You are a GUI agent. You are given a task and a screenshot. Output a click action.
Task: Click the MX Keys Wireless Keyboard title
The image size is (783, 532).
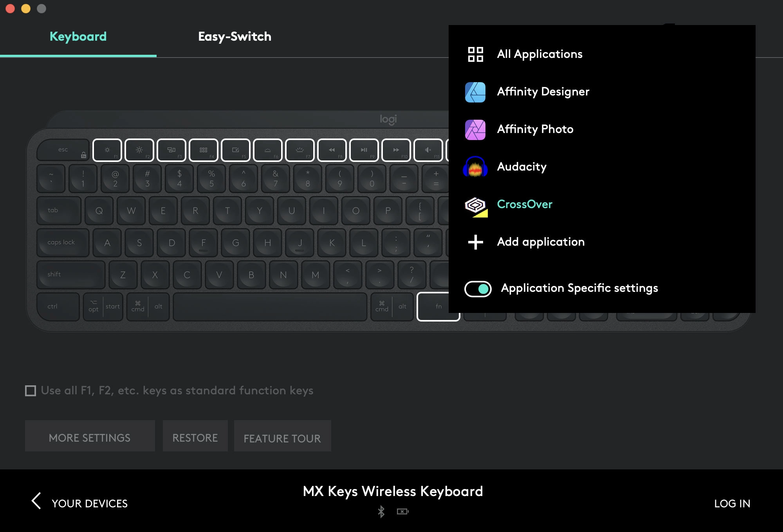(393, 491)
